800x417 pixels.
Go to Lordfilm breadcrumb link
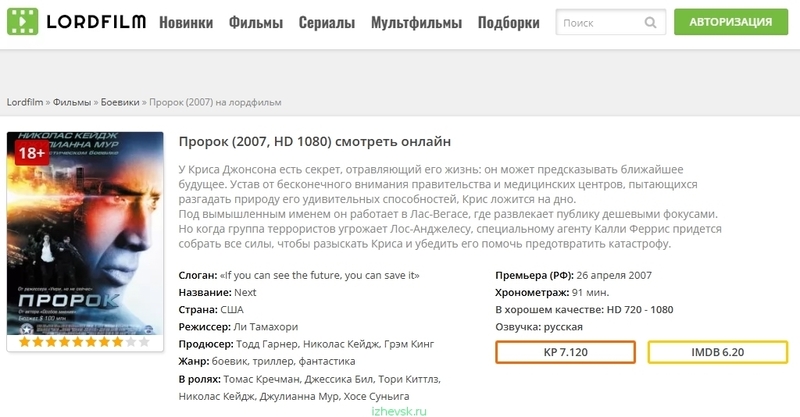click(24, 102)
